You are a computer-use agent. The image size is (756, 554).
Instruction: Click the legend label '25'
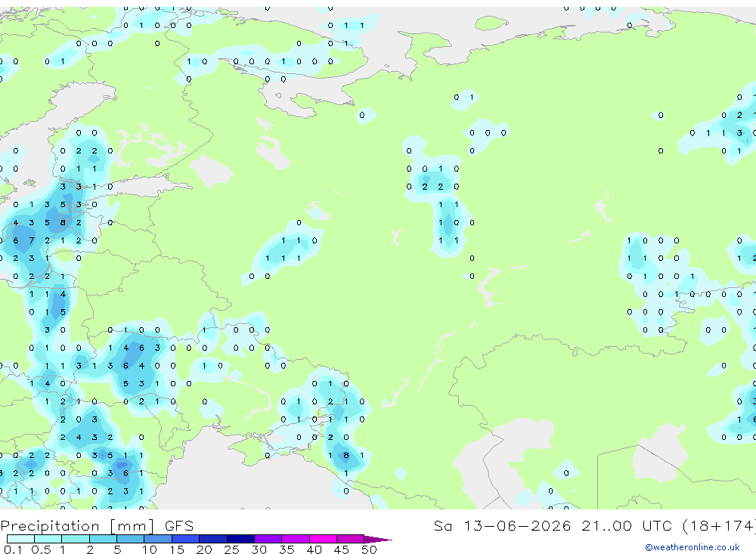point(231,549)
